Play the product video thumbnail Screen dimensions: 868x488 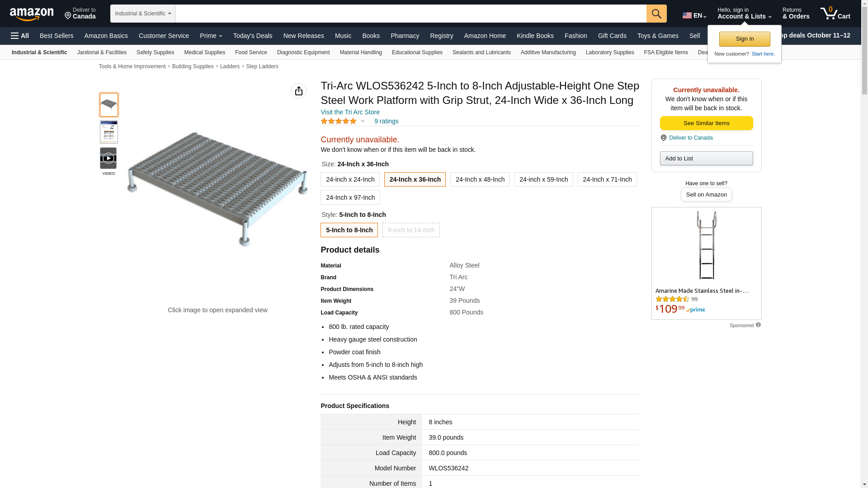click(108, 159)
